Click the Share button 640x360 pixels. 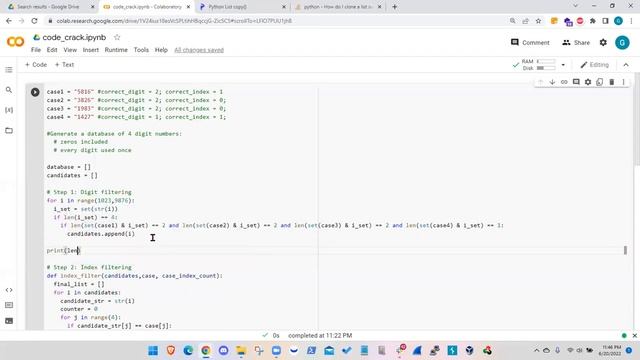[576, 42]
